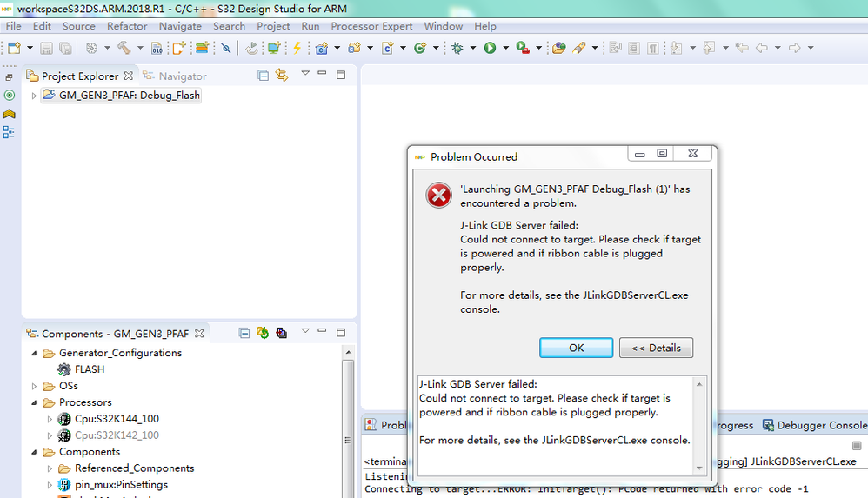The width and height of the screenshot is (868, 498).
Task: Click the Open Type icon in toolbar
Action: (559, 48)
